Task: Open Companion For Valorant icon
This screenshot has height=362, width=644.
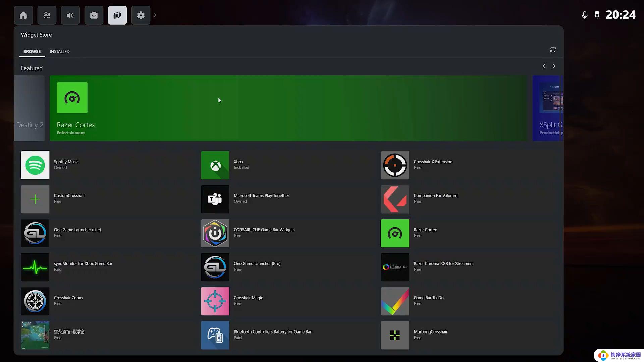Action: tap(395, 199)
